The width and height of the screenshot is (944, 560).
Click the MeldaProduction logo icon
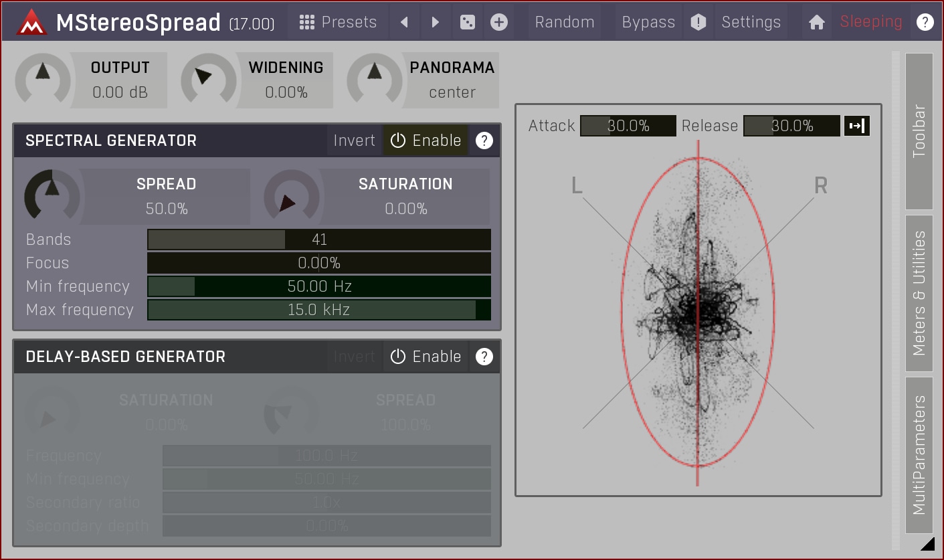31,22
